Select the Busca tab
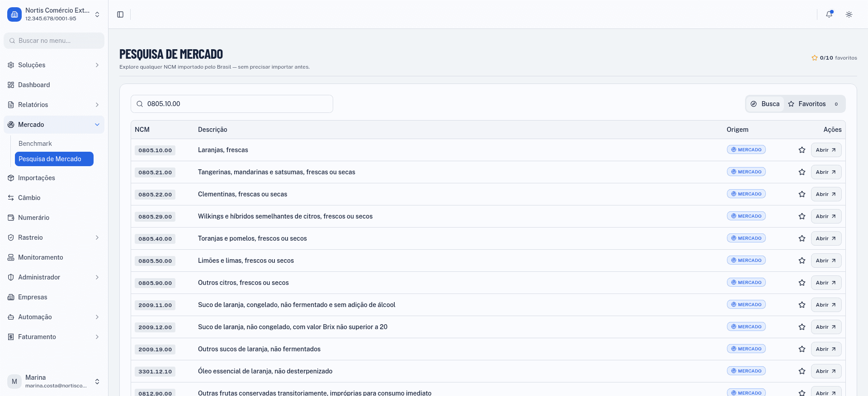The width and height of the screenshot is (868, 396). click(765, 104)
